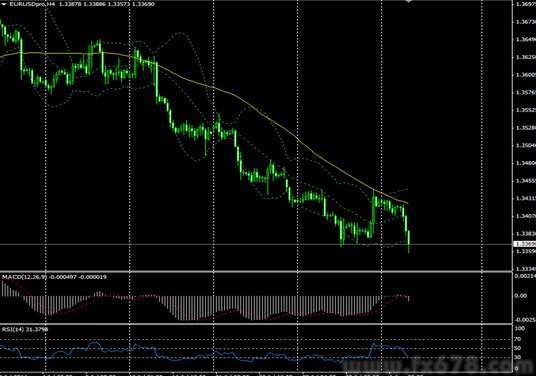Click the MACD(12,26,9) indicator label
This screenshot has height=376, width=536.
(24, 277)
